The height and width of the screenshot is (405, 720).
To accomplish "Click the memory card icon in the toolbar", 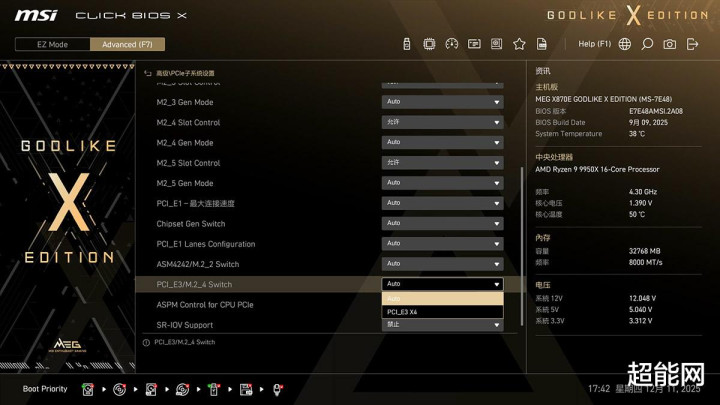I will (x=474, y=44).
